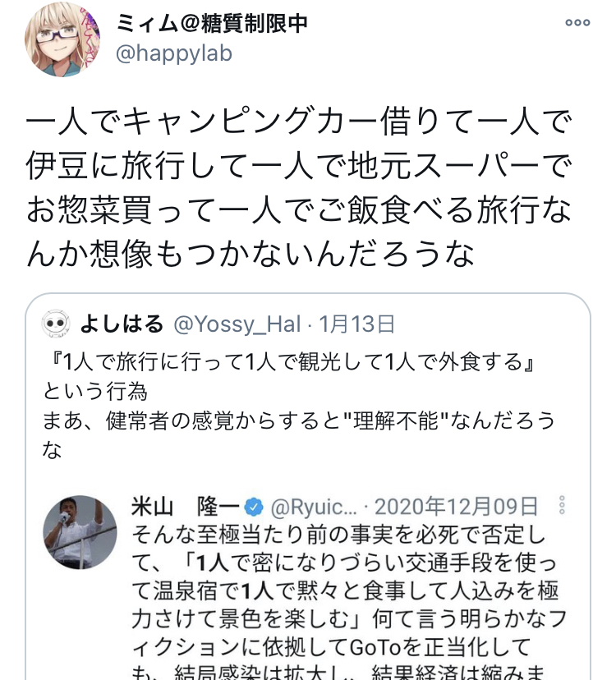Click the verified badge next to 米山 隆一
The height and width of the screenshot is (680, 616).
click(x=254, y=507)
